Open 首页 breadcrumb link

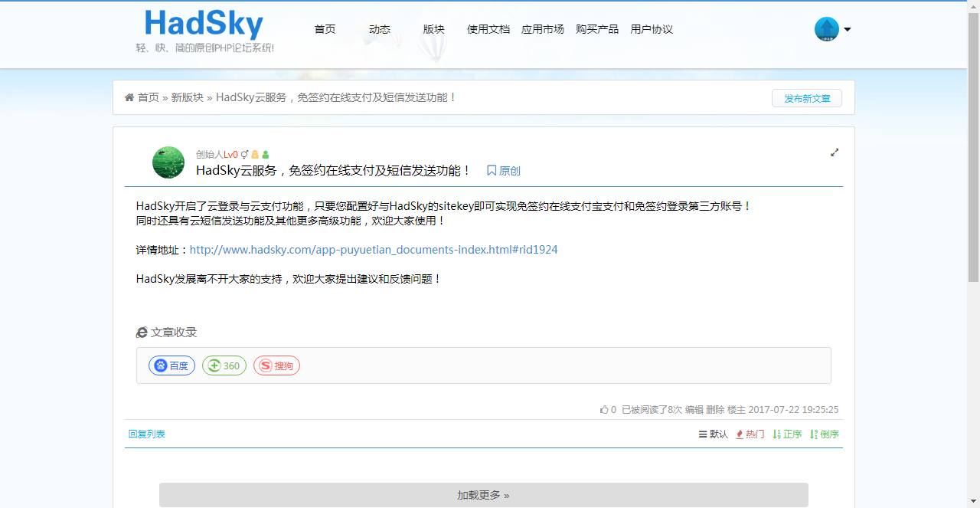pyautogui.click(x=149, y=97)
